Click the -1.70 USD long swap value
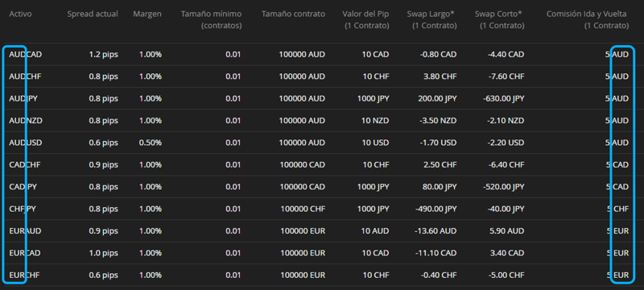644x290 pixels. (x=439, y=143)
